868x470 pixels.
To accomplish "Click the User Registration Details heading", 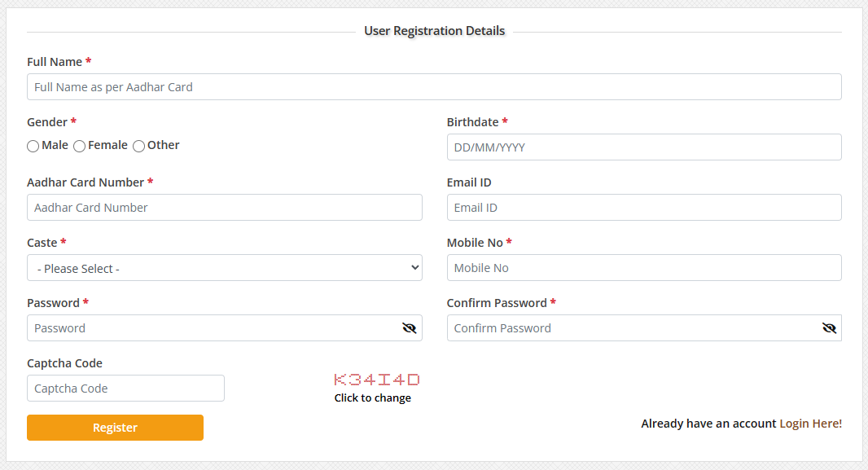I will (x=434, y=30).
